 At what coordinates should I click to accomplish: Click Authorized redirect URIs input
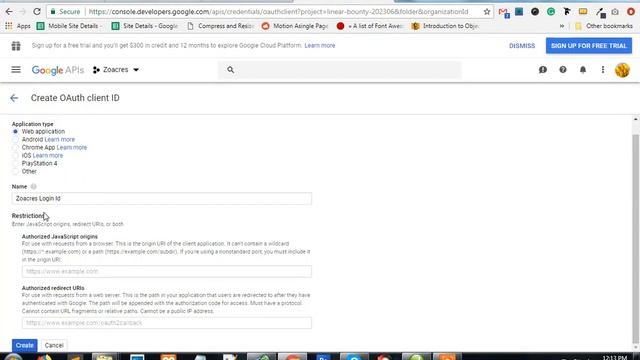[167, 323]
